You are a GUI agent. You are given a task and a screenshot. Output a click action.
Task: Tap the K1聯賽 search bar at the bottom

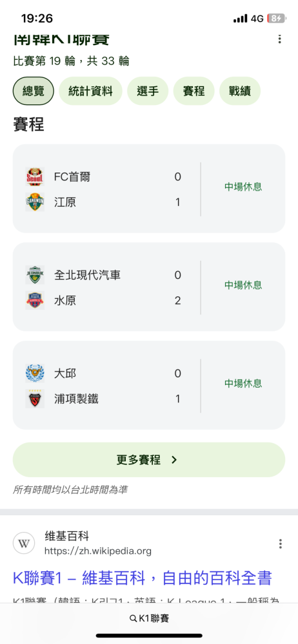click(149, 618)
